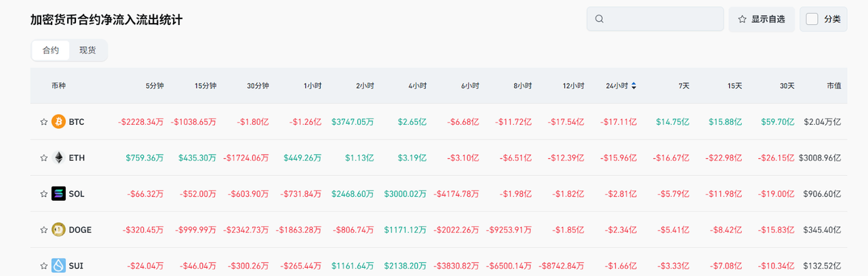Image resolution: width=868 pixels, height=276 pixels.
Task: Star BTC as a favorite
Action: (x=44, y=122)
